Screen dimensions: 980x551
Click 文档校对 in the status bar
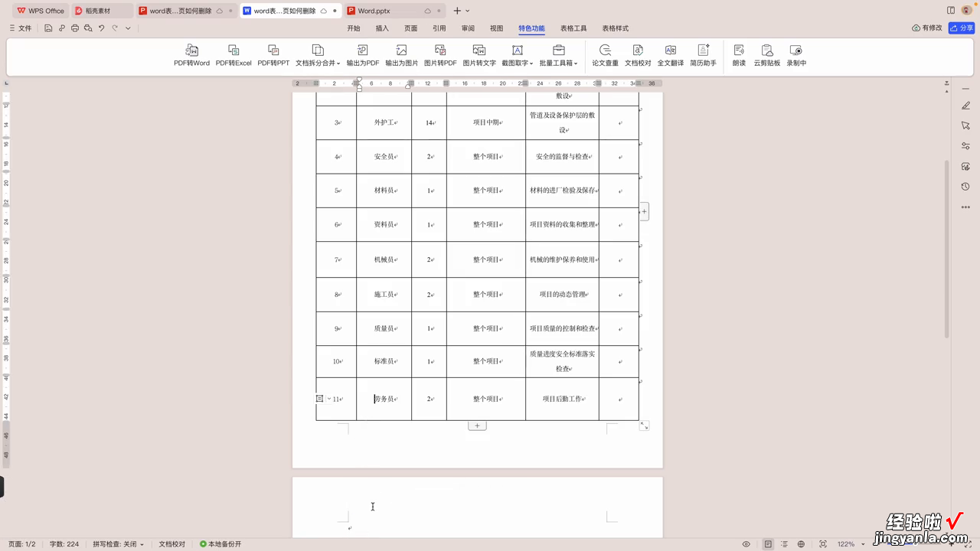coord(172,544)
